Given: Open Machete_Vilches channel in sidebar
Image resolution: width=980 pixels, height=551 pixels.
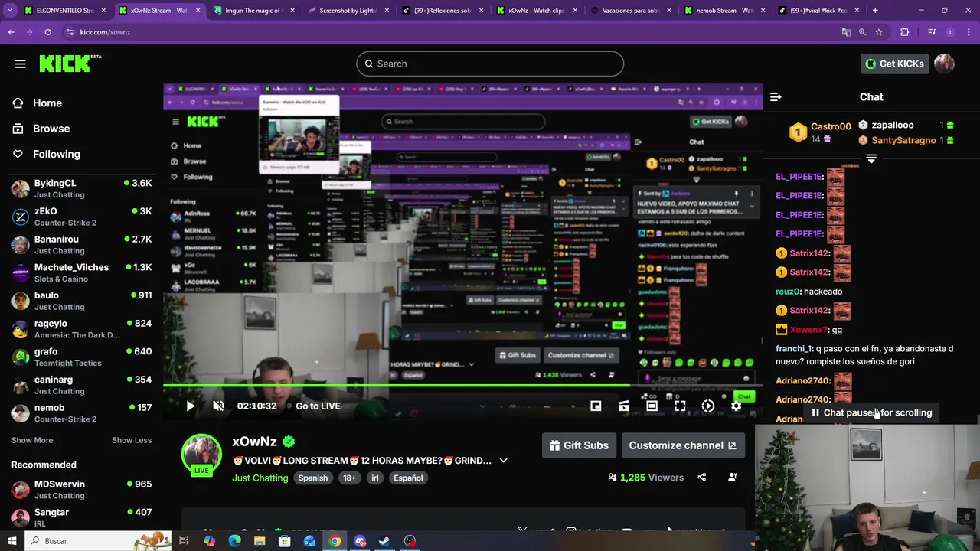Looking at the screenshot, I should [x=81, y=272].
